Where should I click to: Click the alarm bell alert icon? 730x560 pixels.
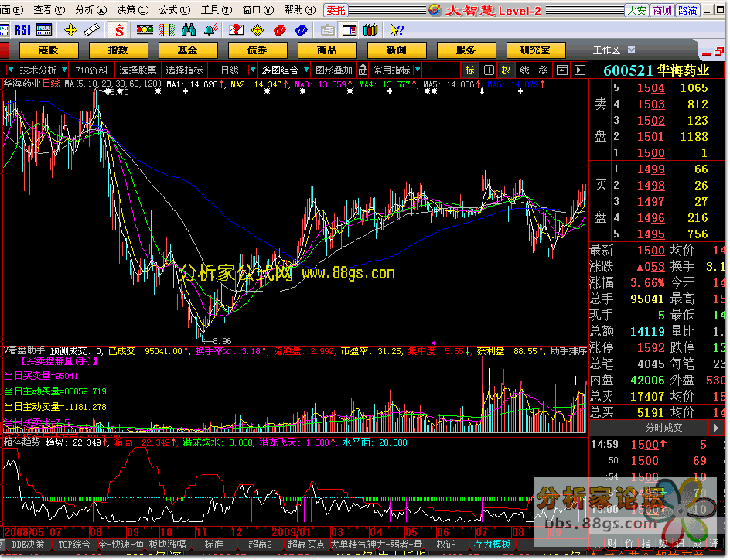coord(211,30)
